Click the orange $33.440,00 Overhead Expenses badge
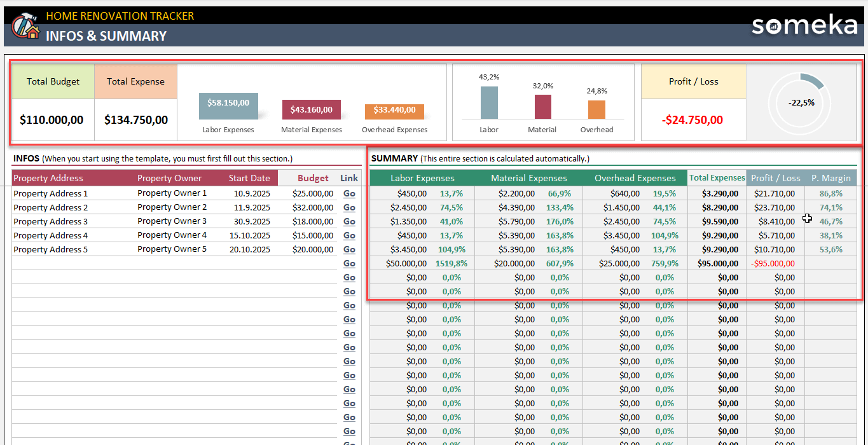Image resolution: width=868 pixels, height=445 pixels. pyautogui.click(x=394, y=111)
